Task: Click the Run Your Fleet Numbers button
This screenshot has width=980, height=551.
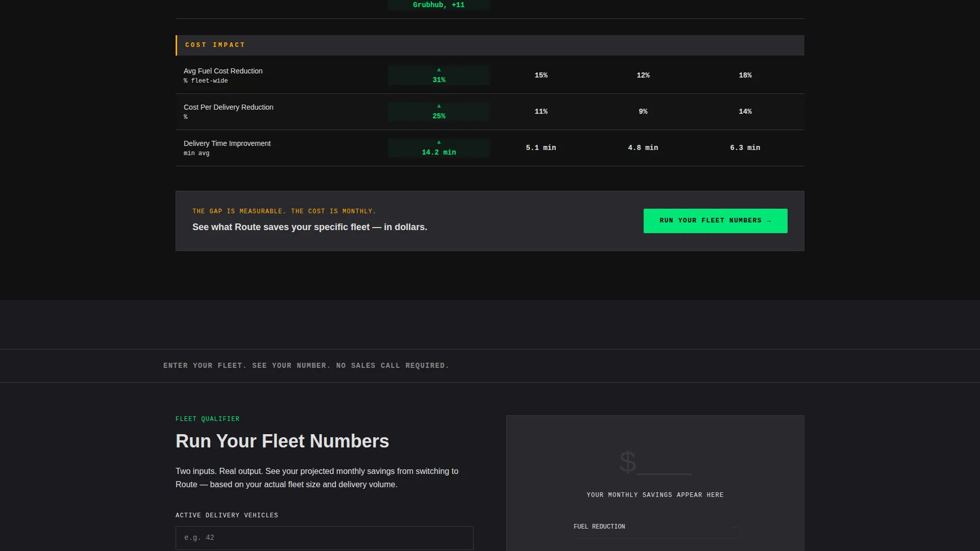Action: click(x=715, y=221)
